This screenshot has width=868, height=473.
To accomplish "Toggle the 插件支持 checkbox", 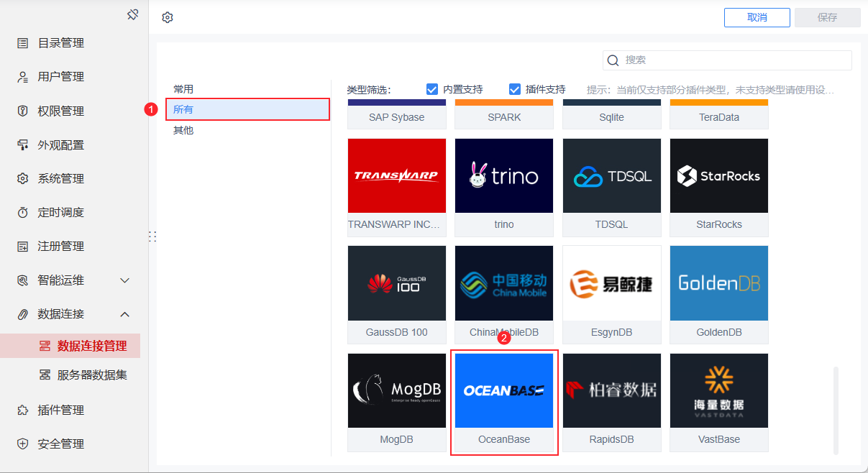I will click(515, 89).
